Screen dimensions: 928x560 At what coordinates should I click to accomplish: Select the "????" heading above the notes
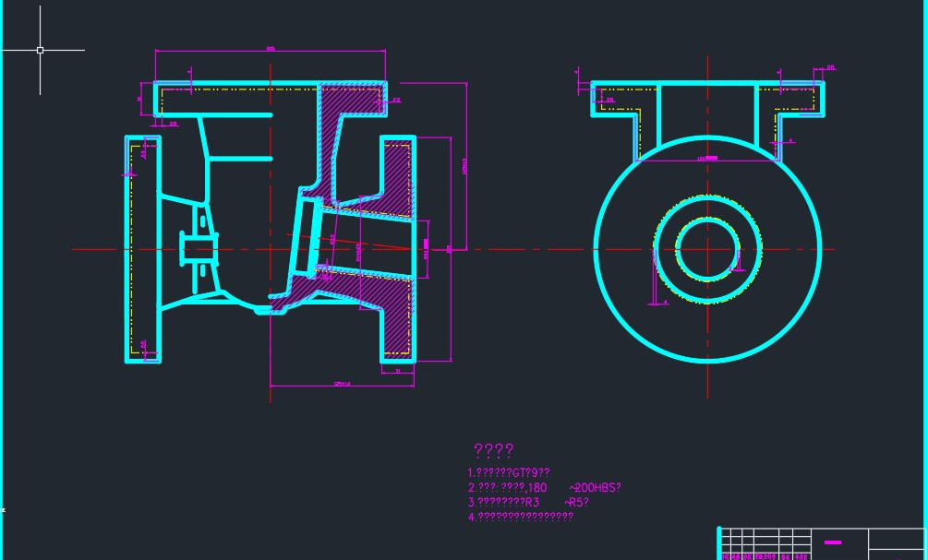click(494, 451)
